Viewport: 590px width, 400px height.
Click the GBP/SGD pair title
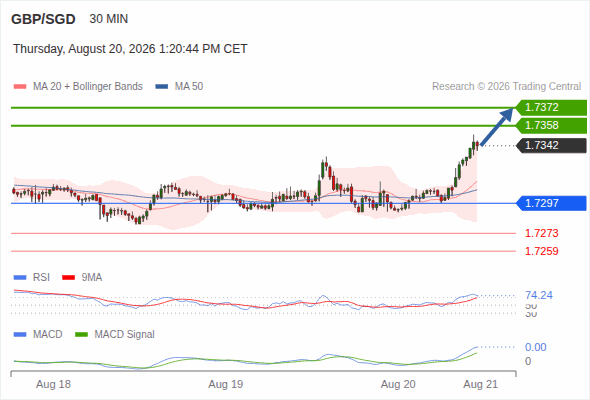click(x=43, y=19)
